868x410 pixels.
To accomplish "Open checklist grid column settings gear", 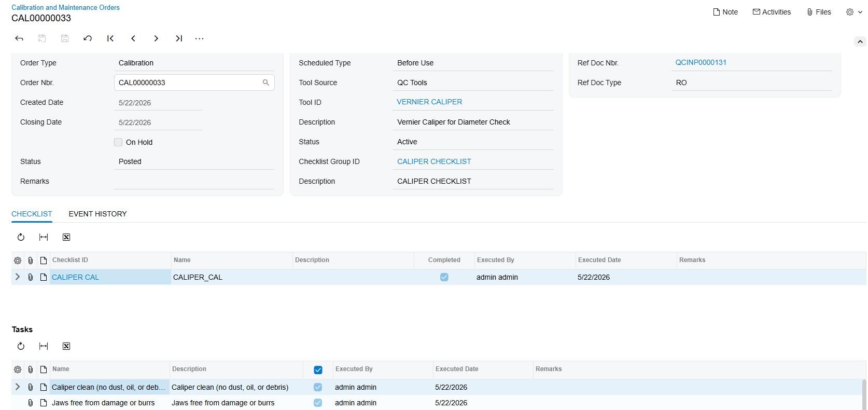I will tap(18, 261).
